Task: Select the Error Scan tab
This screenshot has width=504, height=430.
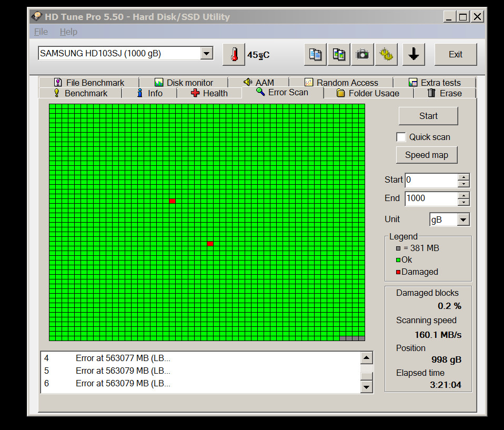Action: 282,93
